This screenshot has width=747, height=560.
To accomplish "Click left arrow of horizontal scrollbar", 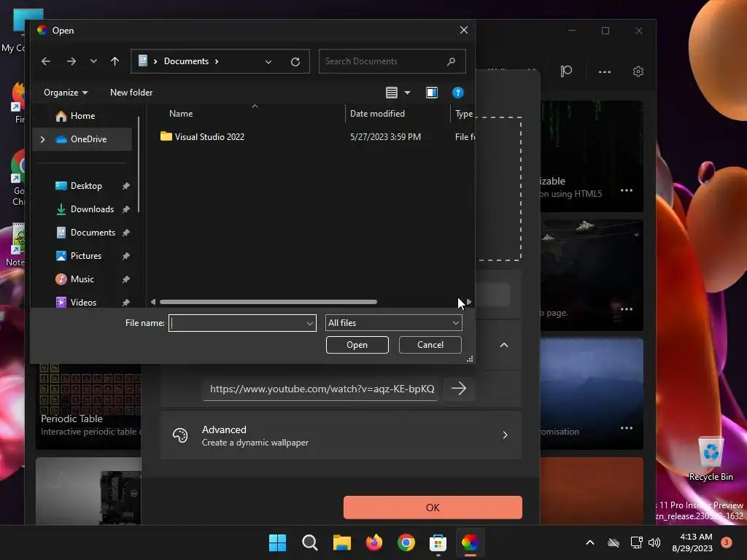I will 153,302.
